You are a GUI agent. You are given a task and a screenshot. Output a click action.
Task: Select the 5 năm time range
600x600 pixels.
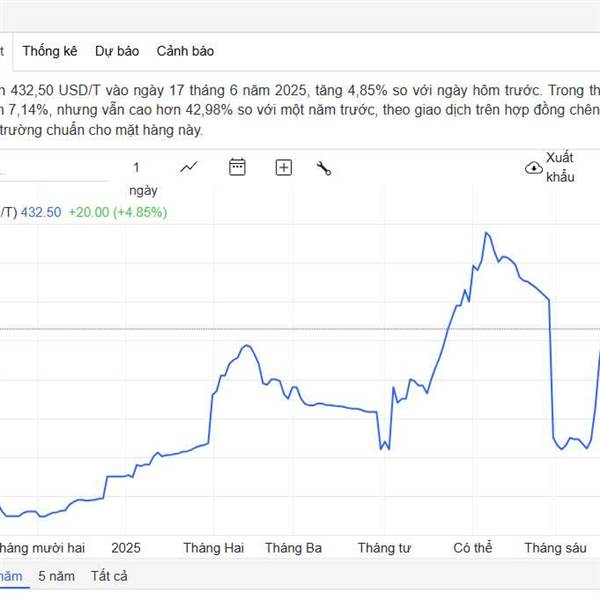pyautogui.click(x=56, y=576)
